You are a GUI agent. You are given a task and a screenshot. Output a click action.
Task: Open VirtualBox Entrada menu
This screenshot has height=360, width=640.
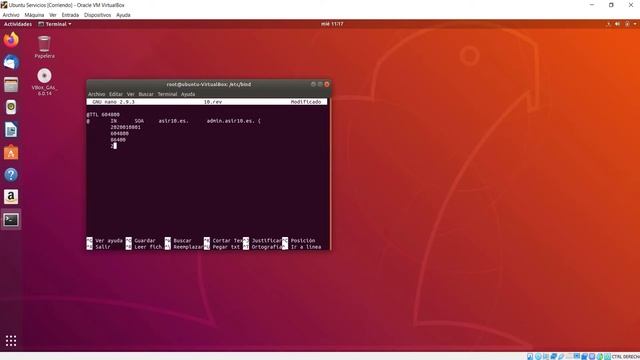point(70,15)
